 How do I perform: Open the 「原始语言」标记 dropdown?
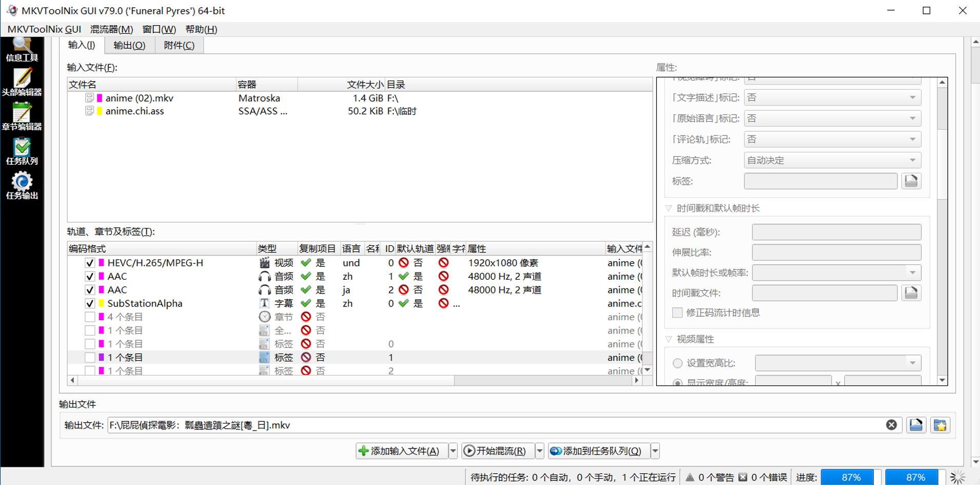(x=832, y=119)
